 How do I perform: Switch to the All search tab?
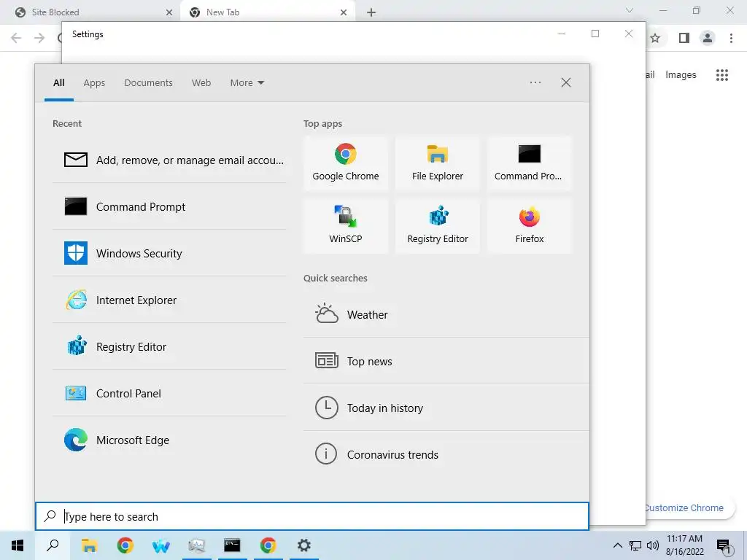59,83
